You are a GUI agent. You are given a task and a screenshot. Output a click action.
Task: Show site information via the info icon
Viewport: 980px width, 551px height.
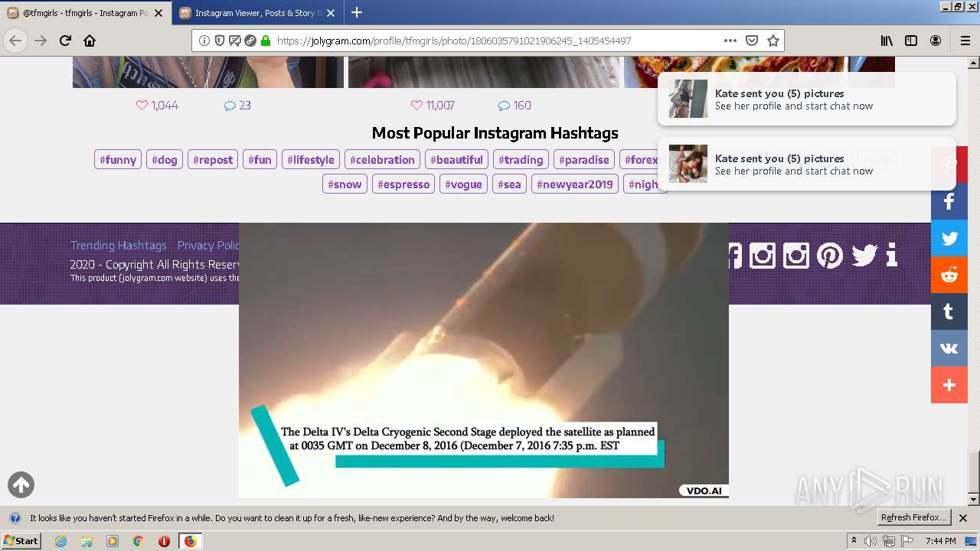point(204,41)
